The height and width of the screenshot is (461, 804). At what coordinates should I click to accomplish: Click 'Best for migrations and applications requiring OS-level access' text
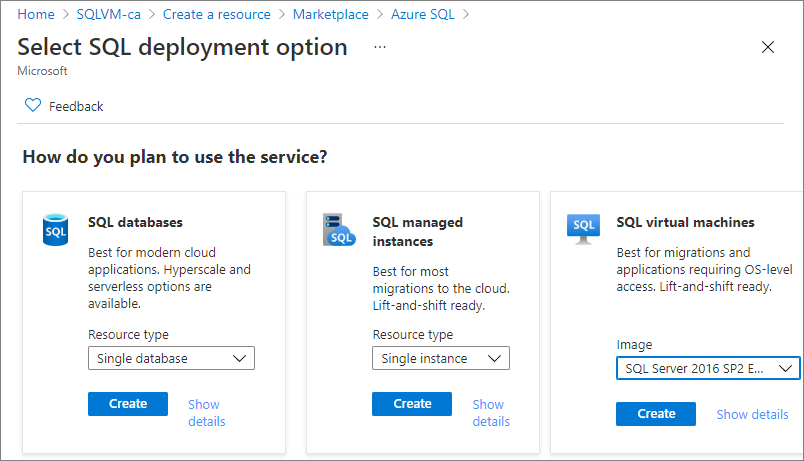(705, 269)
